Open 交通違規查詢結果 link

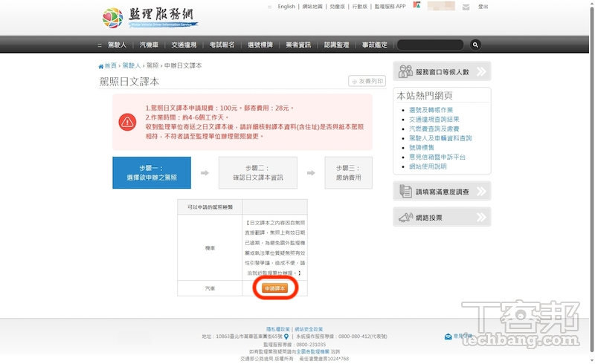tap(434, 120)
